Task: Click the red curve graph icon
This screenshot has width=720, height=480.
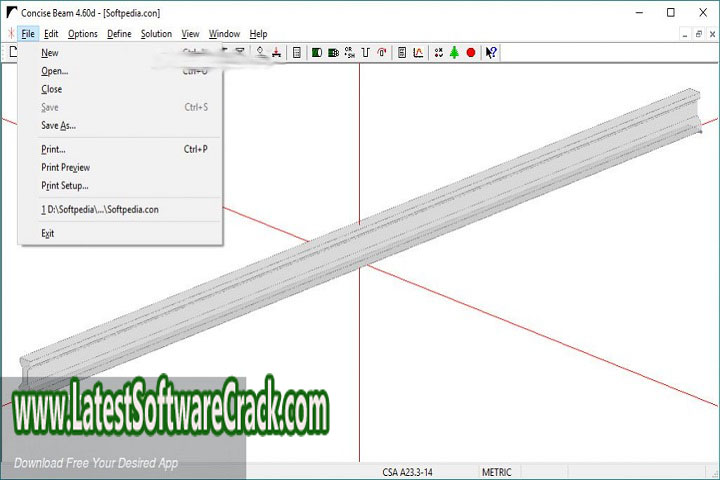Action: 418,52
